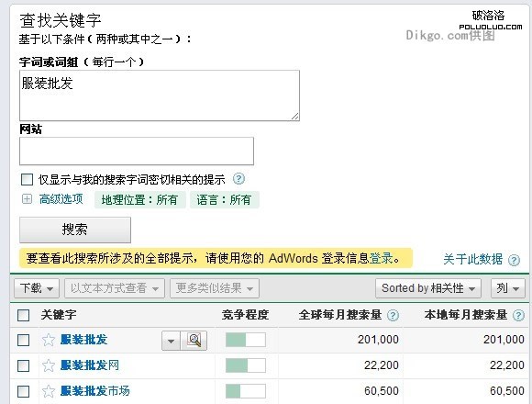
Task: Star the 服装批发网 keyword row
Action: (49, 365)
